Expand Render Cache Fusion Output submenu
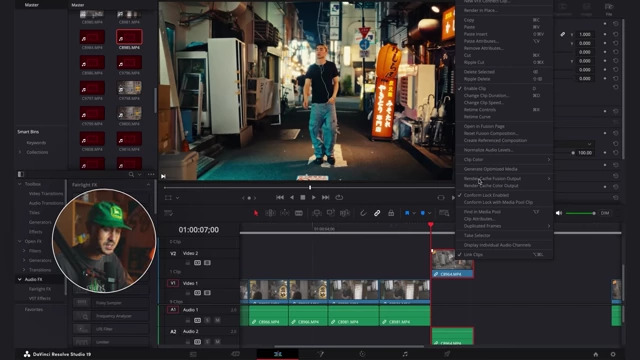 pyautogui.click(x=504, y=179)
